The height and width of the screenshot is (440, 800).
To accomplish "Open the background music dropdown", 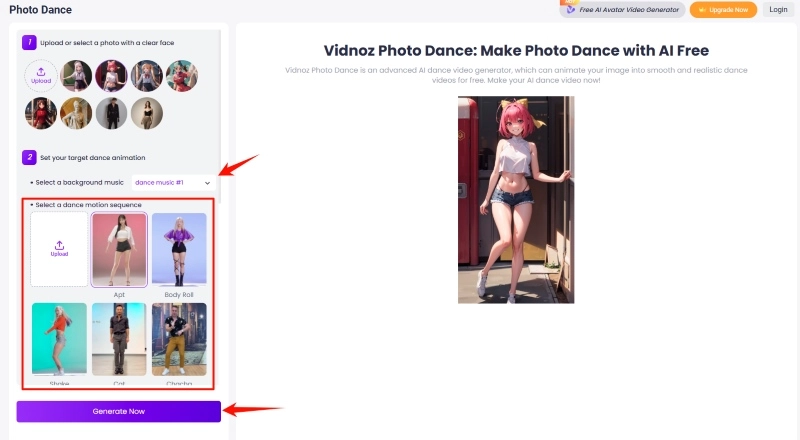I will 173,182.
